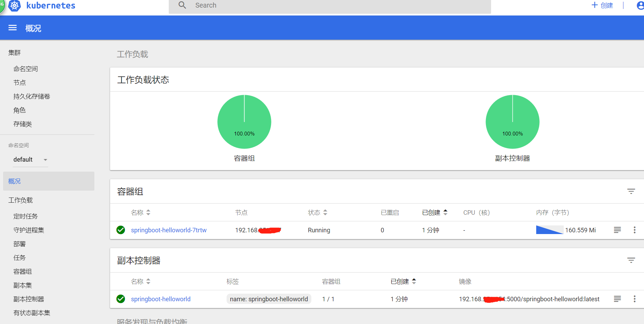Viewport: 644px width, 324px height.
Task: Click the 已重启 column header
Action: (390, 213)
